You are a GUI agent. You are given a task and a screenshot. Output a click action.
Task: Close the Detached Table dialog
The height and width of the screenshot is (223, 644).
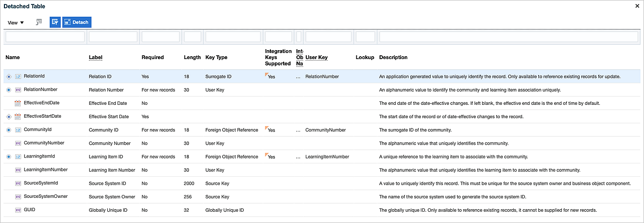coord(638,5)
